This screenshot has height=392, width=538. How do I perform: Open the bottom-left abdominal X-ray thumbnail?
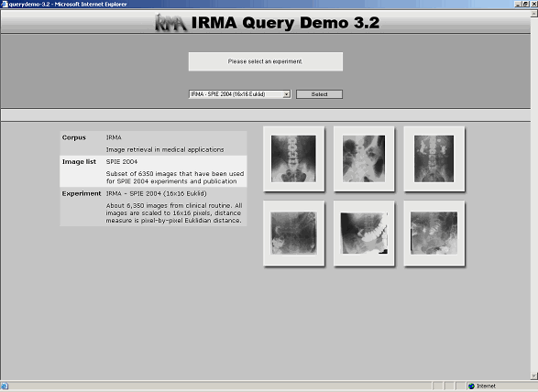coord(293,234)
